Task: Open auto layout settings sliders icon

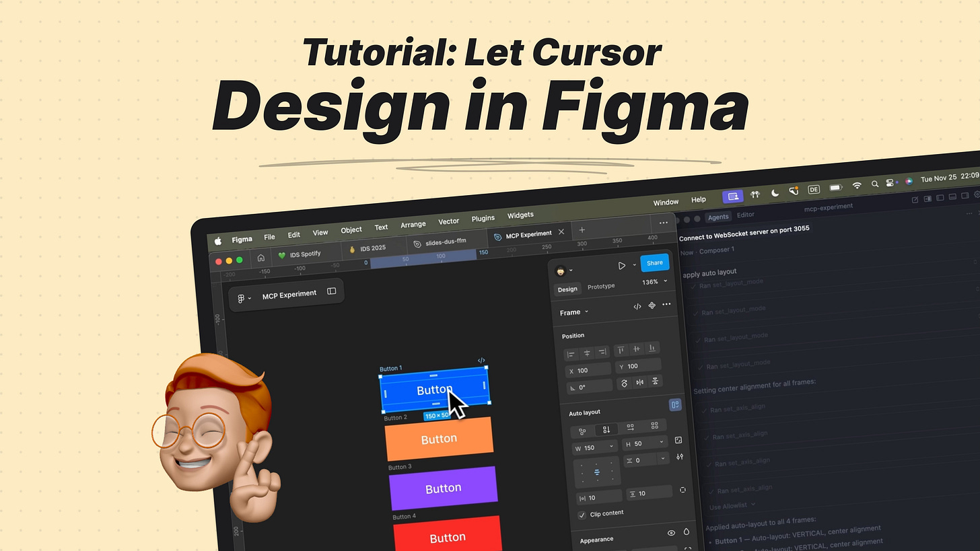Action: (680, 457)
